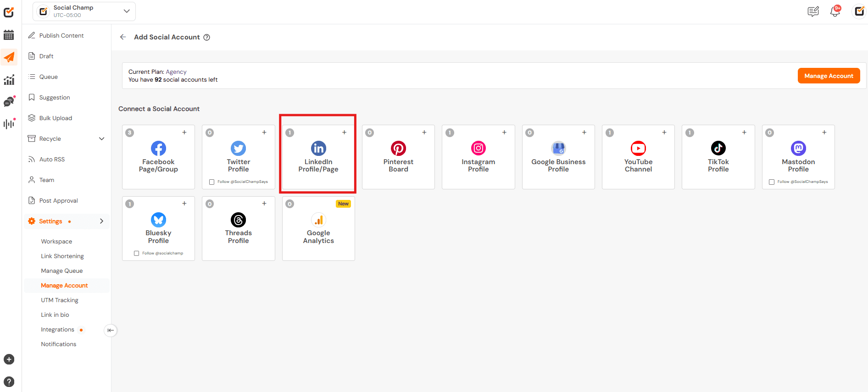The width and height of the screenshot is (868, 392).
Task: Check Follow @SocialChampSays under Twitter Profile
Action: [x=212, y=182]
